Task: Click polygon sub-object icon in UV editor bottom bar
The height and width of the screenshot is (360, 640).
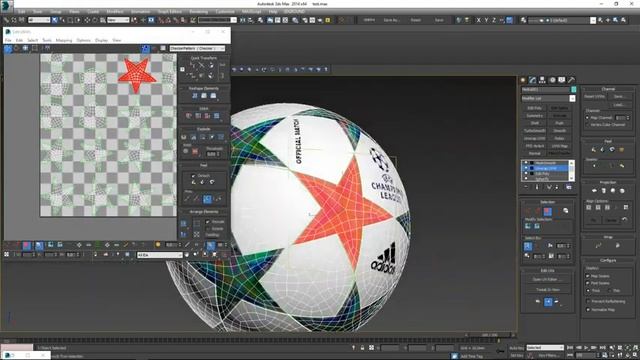Action: point(27,245)
